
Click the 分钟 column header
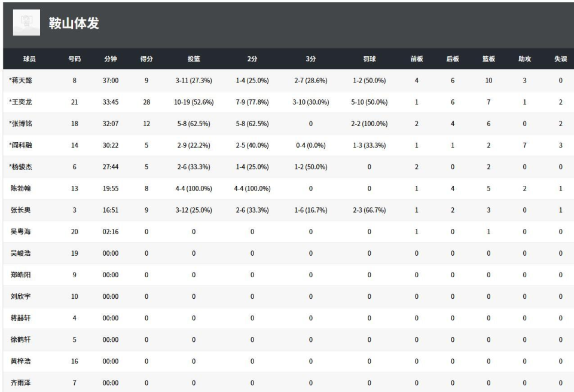pyautogui.click(x=111, y=59)
